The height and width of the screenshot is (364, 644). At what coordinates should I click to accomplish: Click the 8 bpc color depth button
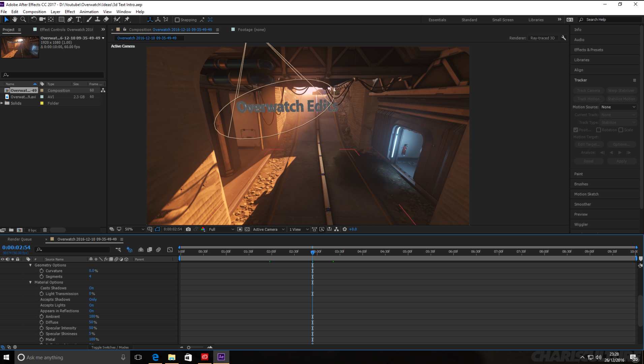32,230
